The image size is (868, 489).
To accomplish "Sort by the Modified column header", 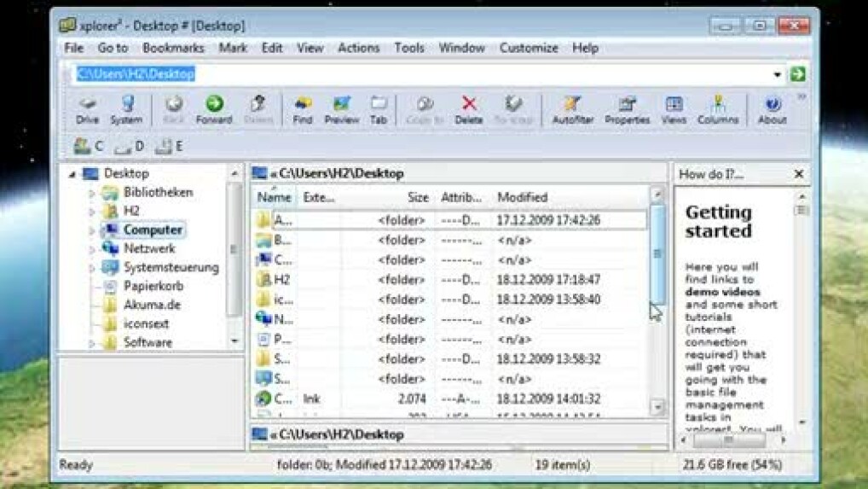I will 522,197.
